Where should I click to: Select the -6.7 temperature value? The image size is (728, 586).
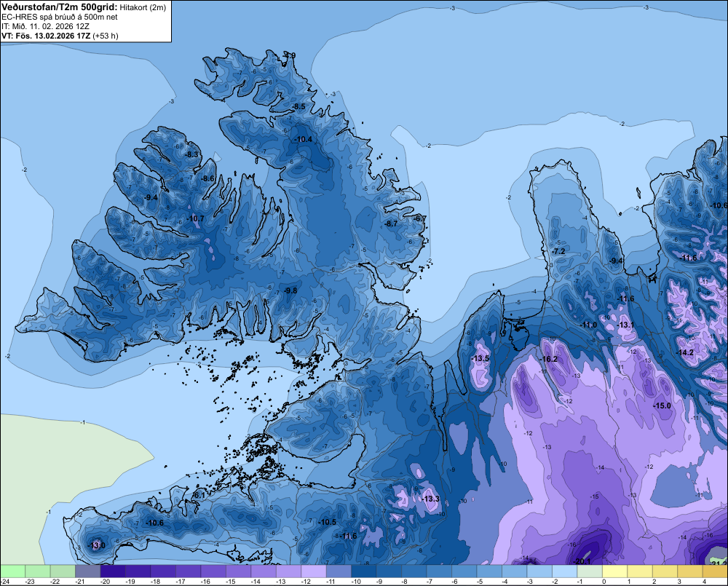[x=420, y=218]
